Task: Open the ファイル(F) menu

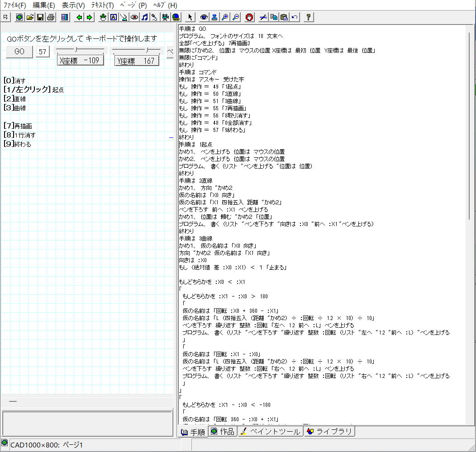Action: (14, 5)
